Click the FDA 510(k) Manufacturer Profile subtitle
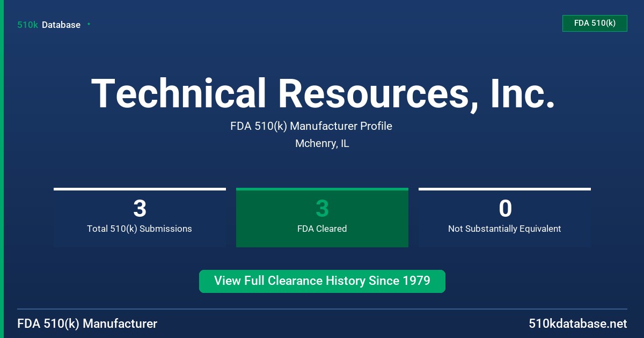 (x=311, y=126)
